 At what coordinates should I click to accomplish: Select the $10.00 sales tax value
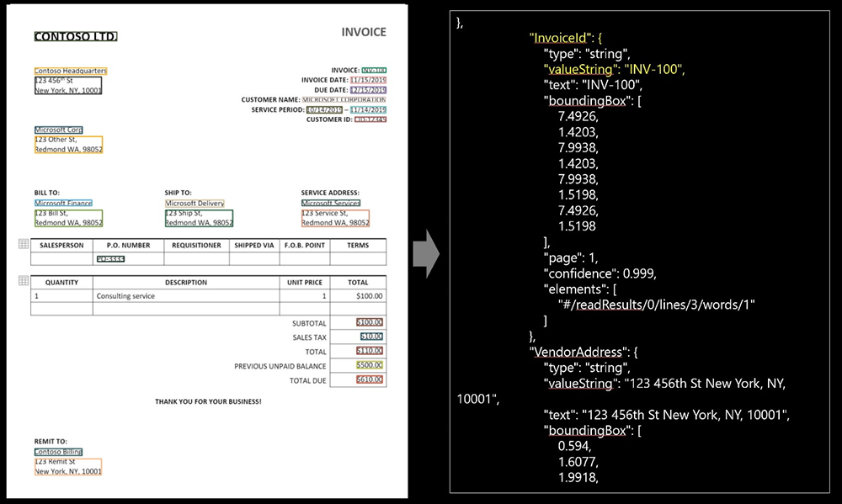[370, 337]
